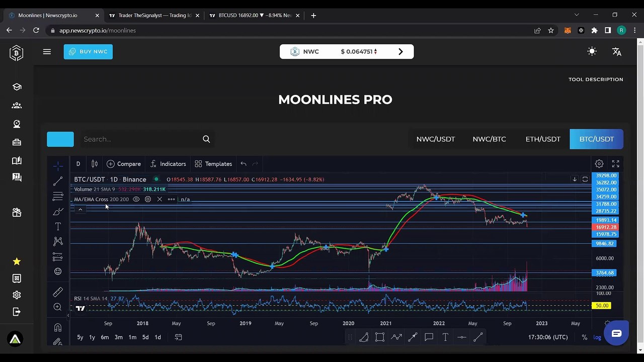Image resolution: width=644 pixels, height=362 pixels.
Task: Switch to the BTCUSD 16892.00 browser tab
Action: (254, 16)
